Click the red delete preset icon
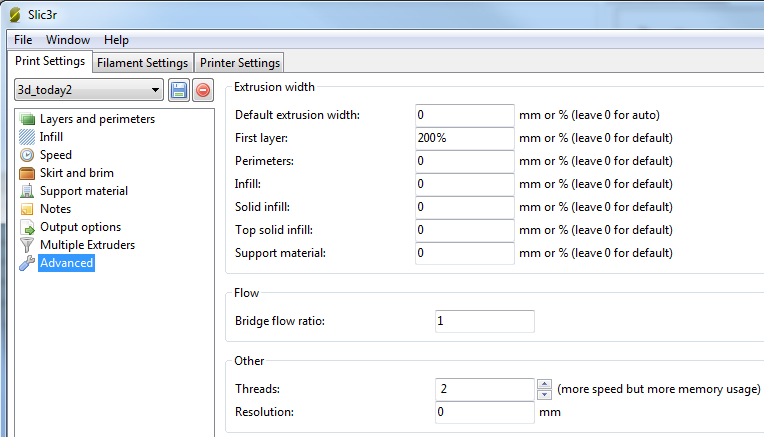 pyautogui.click(x=203, y=90)
